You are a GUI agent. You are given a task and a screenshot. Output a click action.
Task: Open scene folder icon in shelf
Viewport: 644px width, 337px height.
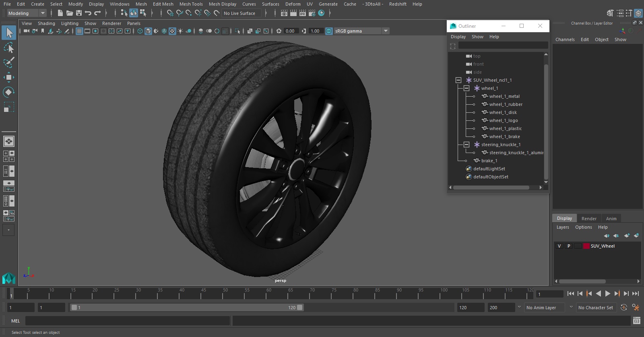coord(69,13)
